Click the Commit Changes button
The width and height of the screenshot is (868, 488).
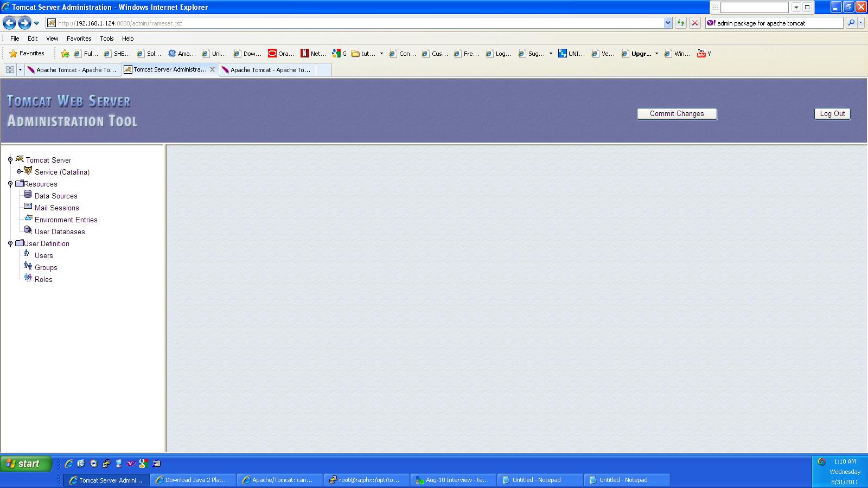677,114
